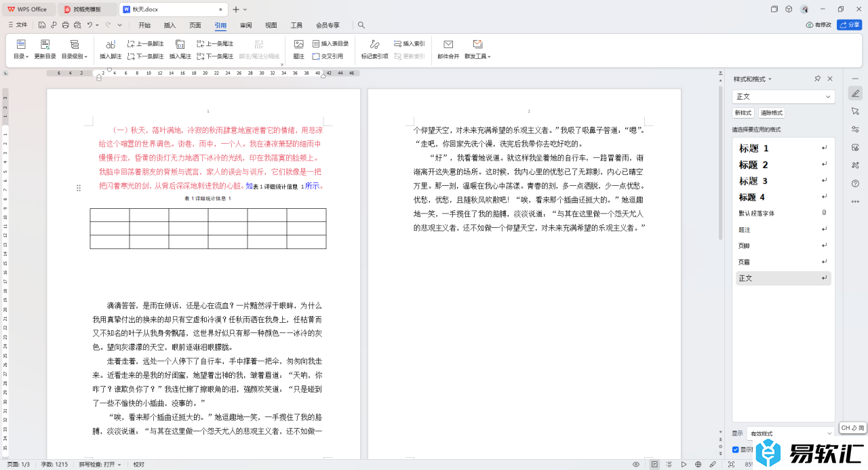
Task: Switch to the WPS Office home tab
Action: tap(28, 9)
